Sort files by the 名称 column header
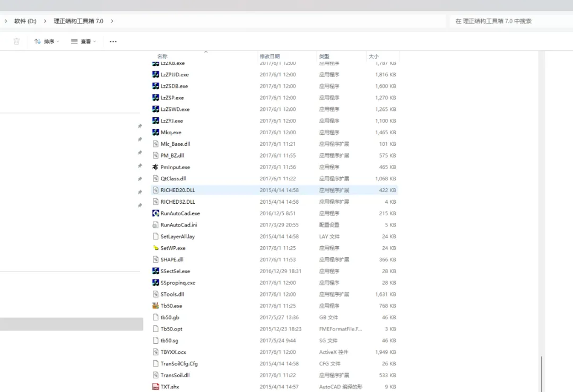Screen dimensions: 573x392 pyautogui.click(x=162, y=56)
